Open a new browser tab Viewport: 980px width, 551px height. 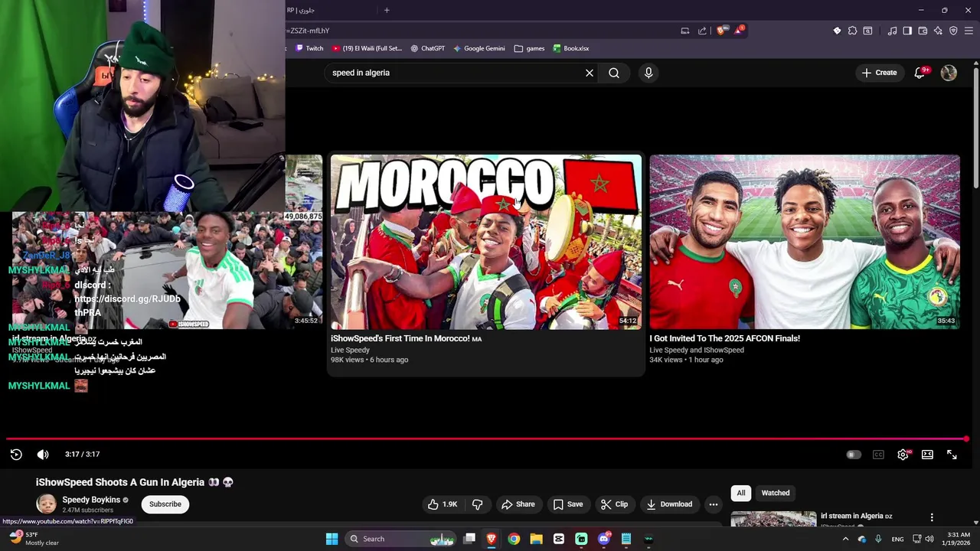[387, 10]
